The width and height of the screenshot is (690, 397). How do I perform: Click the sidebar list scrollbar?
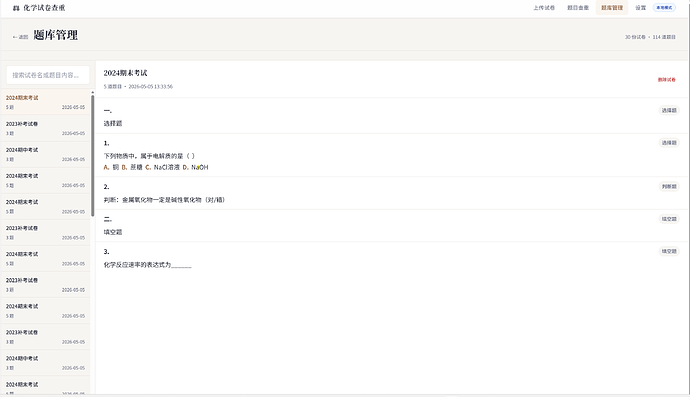pos(92,155)
